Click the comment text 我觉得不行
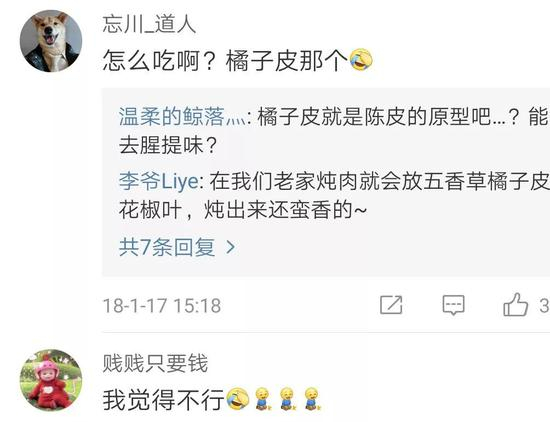This screenshot has width=550, height=422. (x=163, y=400)
